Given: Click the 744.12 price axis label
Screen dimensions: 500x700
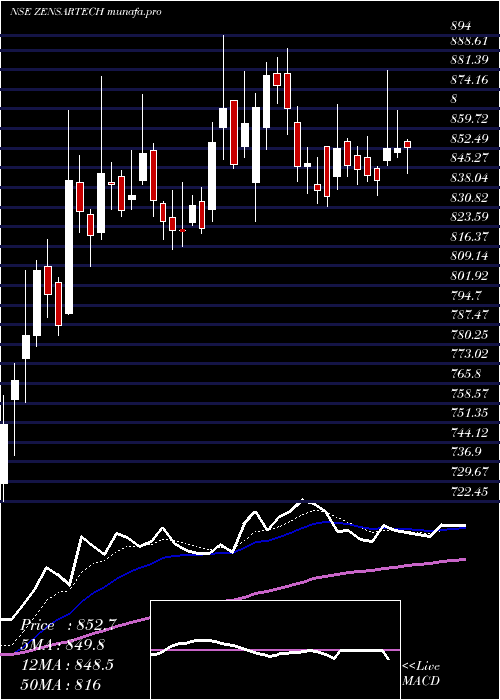Looking at the screenshot, I should point(469,432).
